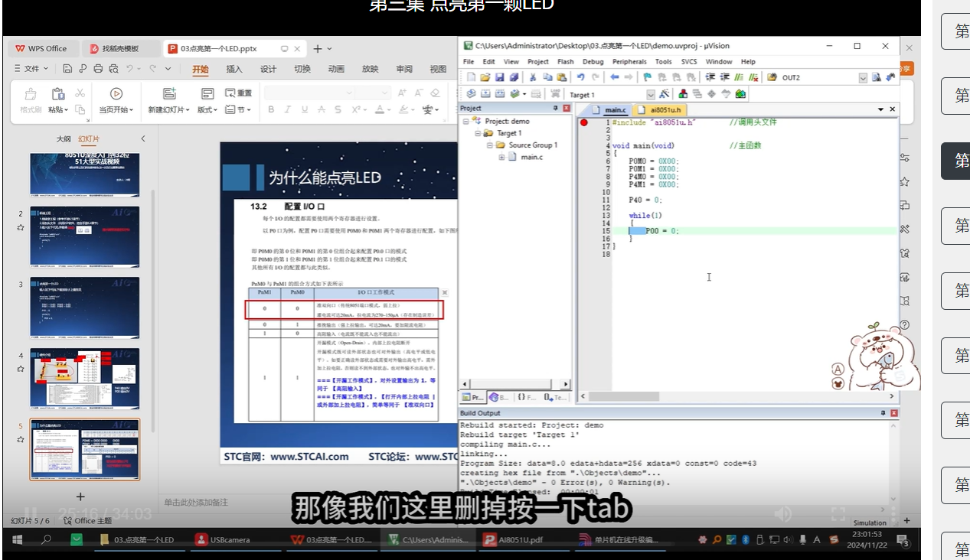The height and width of the screenshot is (560, 970).
Task: Click the notes field 单击此处添加备注
Action: (196, 503)
